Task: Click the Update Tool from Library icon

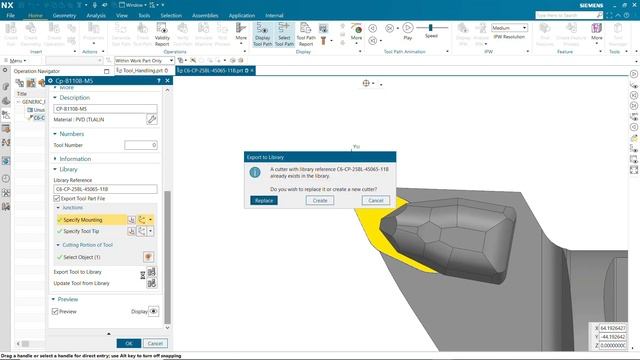Action: (x=151, y=283)
